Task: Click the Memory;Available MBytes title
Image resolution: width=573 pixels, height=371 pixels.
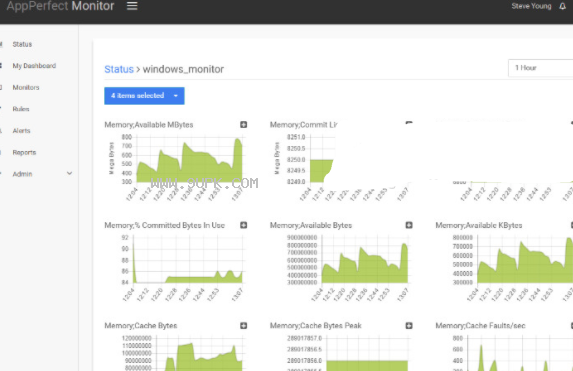Action: [x=149, y=125]
